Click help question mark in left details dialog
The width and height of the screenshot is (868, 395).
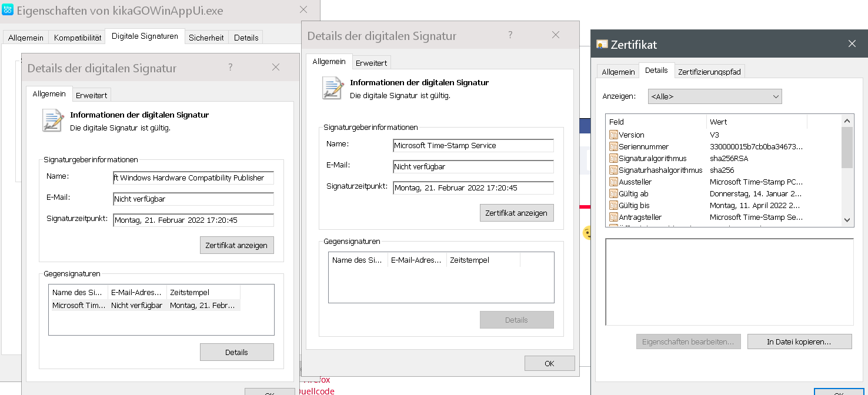tap(231, 68)
